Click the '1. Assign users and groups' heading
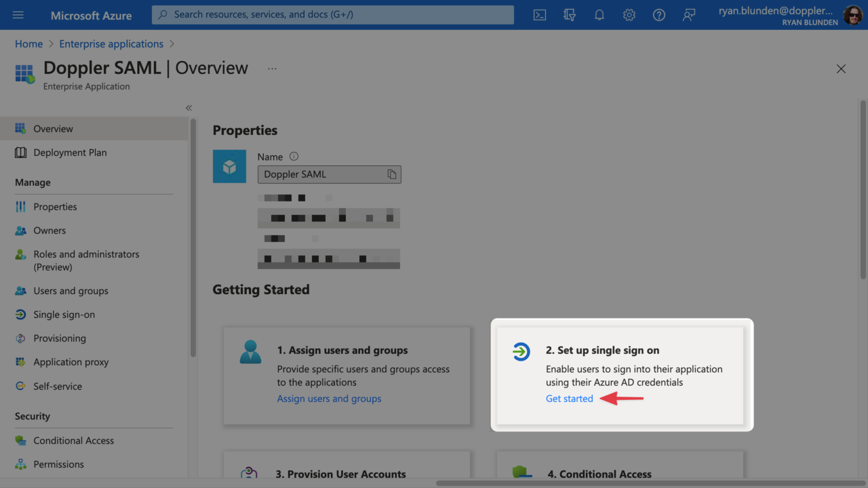This screenshot has width=868, height=488. point(342,350)
